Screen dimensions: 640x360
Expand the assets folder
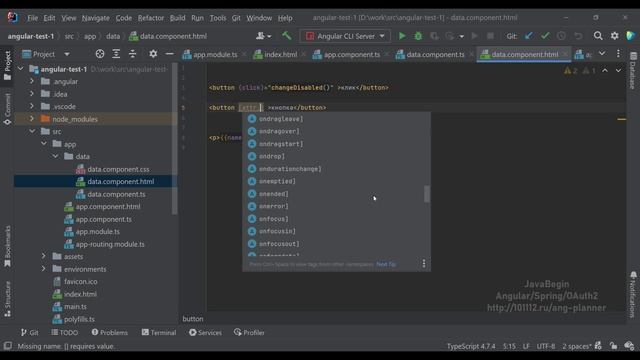43,256
